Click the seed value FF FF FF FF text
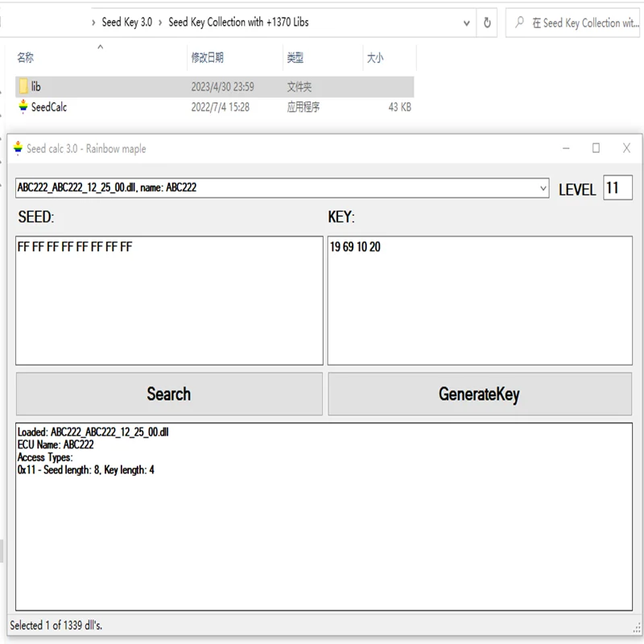The width and height of the screenshot is (644, 644). click(75, 247)
